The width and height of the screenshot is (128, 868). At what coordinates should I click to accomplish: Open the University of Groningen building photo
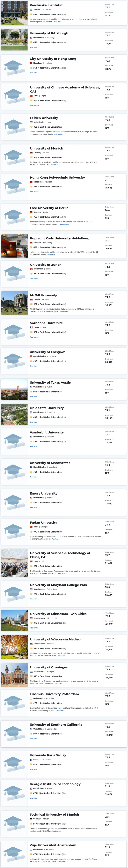[14, 675]
